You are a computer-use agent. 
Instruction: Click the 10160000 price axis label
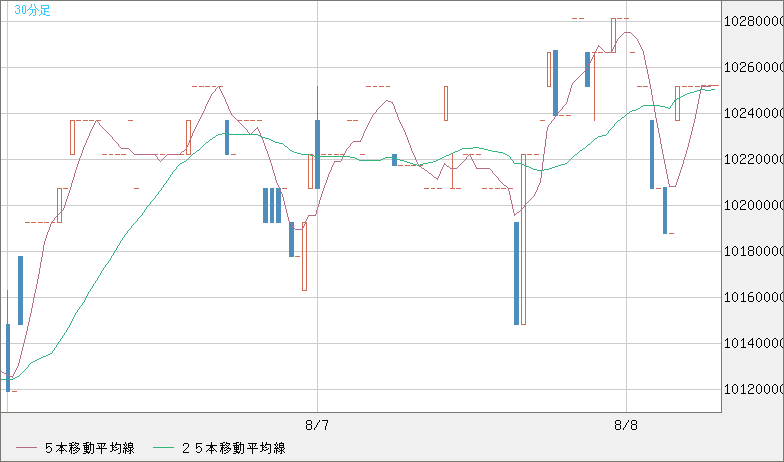tap(754, 298)
